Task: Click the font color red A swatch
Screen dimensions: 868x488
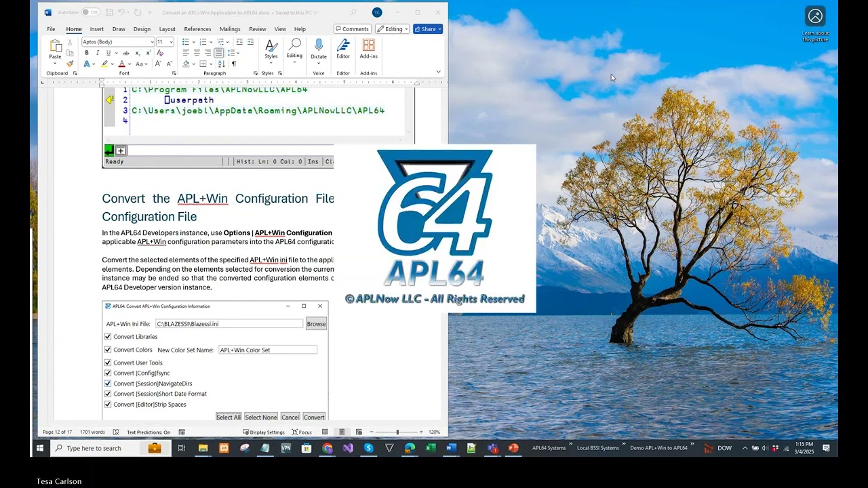Action: 122,64
